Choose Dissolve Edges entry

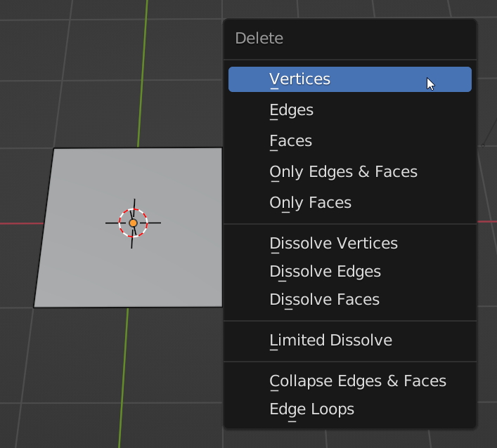pos(350,271)
